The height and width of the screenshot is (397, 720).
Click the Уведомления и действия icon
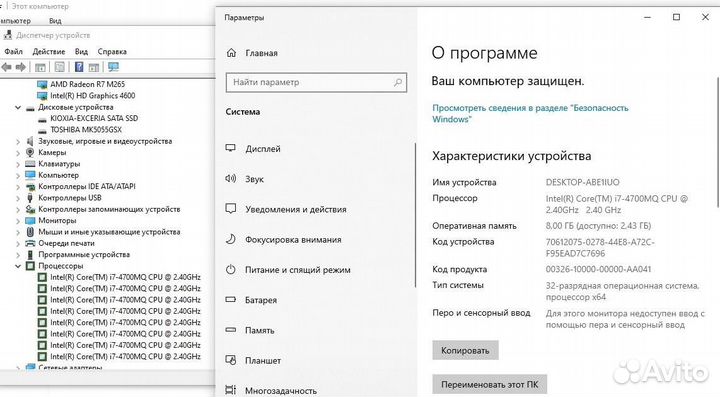coord(231,209)
